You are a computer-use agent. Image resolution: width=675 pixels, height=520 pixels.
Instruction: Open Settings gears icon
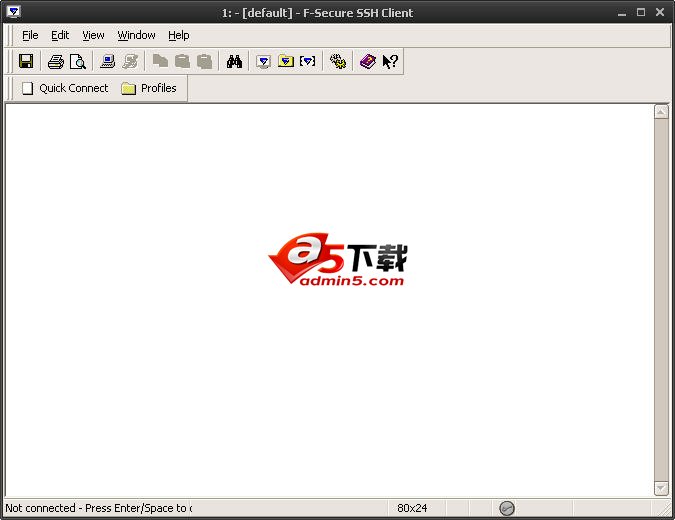coord(338,61)
